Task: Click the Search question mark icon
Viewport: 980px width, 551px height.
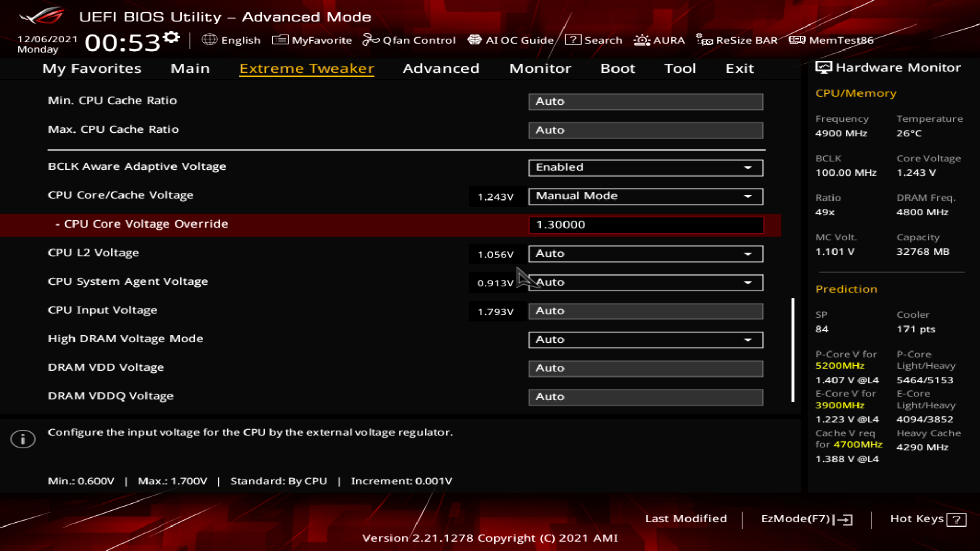Action: coord(573,40)
